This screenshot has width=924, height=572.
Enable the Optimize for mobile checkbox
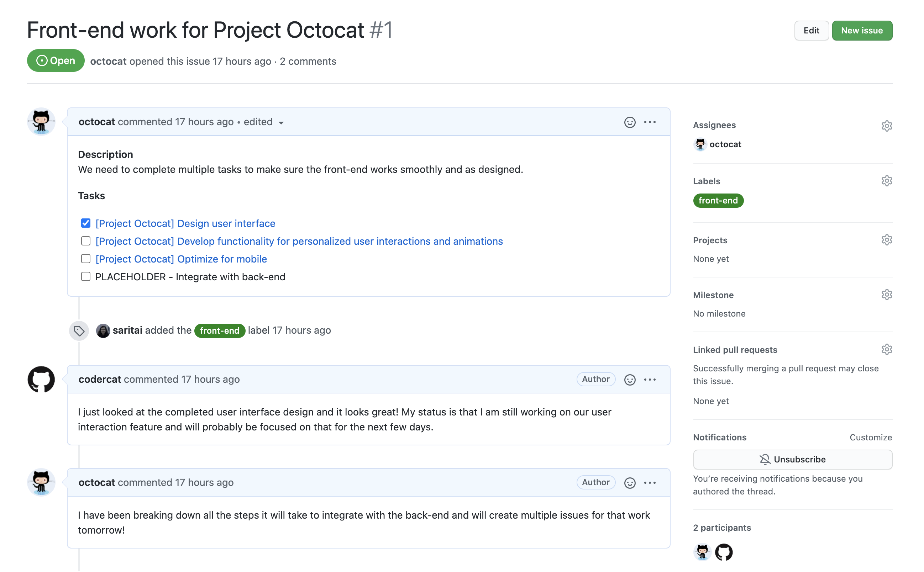(x=85, y=259)
